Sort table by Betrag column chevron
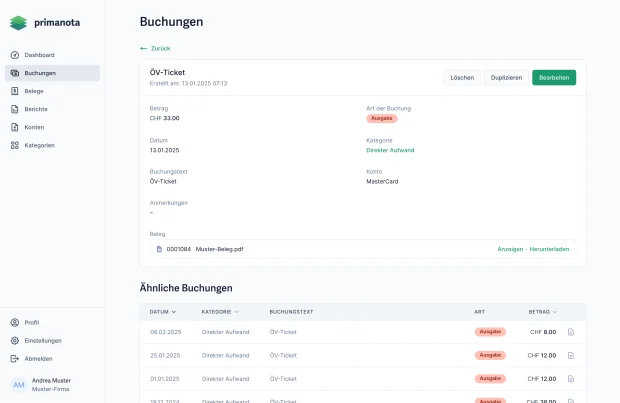Viewport: 620px width, 403px height. tap(555, 312)
